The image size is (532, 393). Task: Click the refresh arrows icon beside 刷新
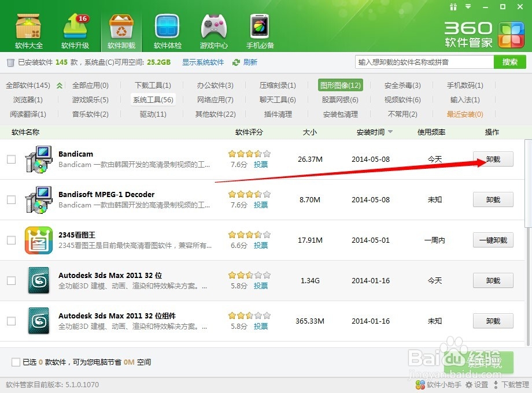[236, 62]
